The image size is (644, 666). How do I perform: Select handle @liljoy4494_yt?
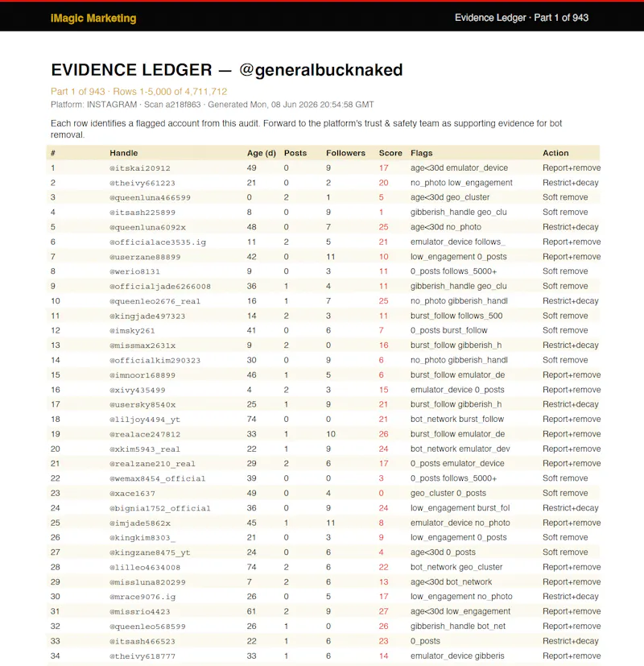click(x=145, y=420)
